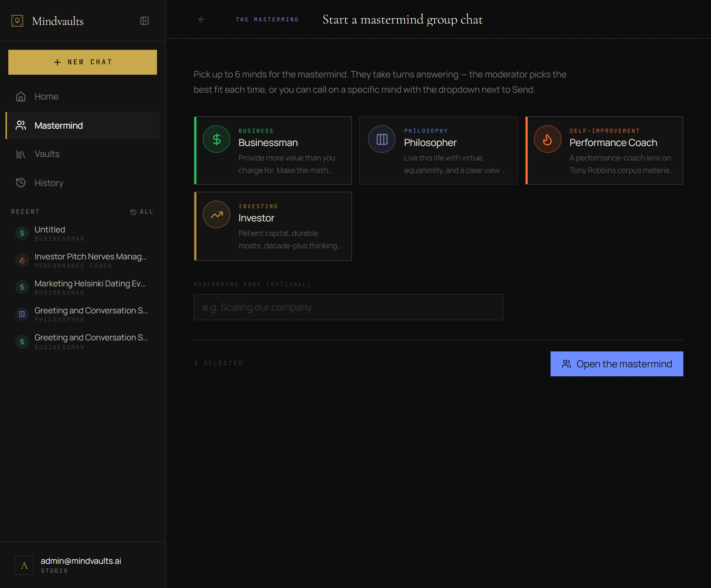Image resolution: width=711 pixels, height=588 pixels.
Task: Click the Investor trending-up icon
Action: tap(216, 214)
